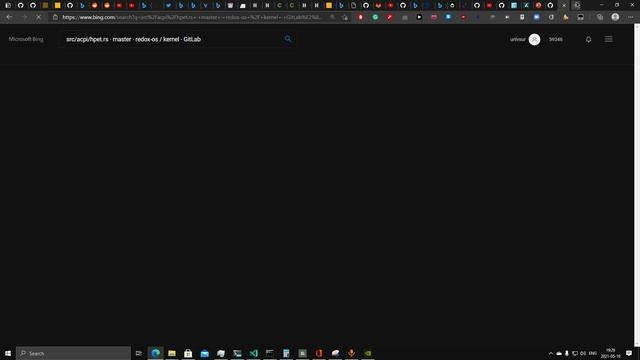Viewport: 640px width, 360px height.
Task: Click the taskbar Search box
Action: tap(73, 353)
